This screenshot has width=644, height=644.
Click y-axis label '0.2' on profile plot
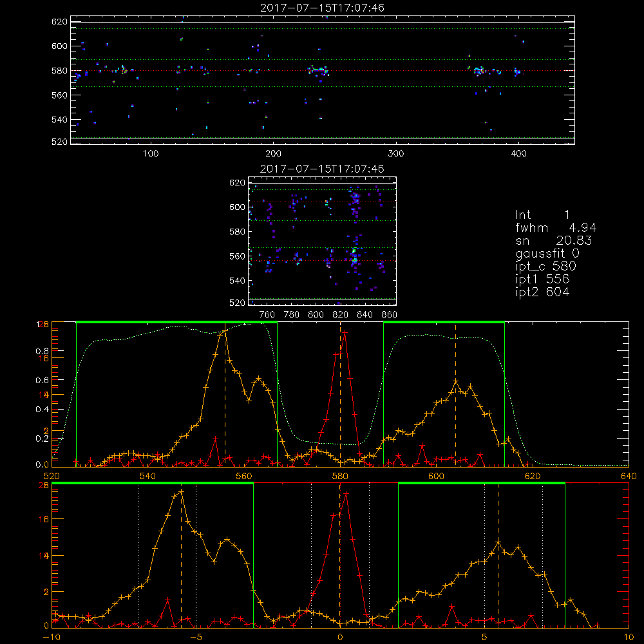[x=42, y=439]
